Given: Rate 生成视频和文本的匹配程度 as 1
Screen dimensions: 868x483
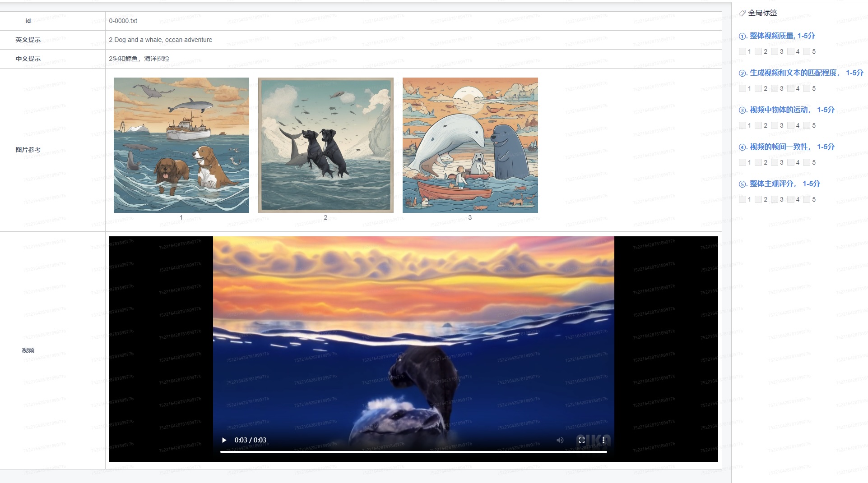Looking at the screenshot, I should (743, 88).
